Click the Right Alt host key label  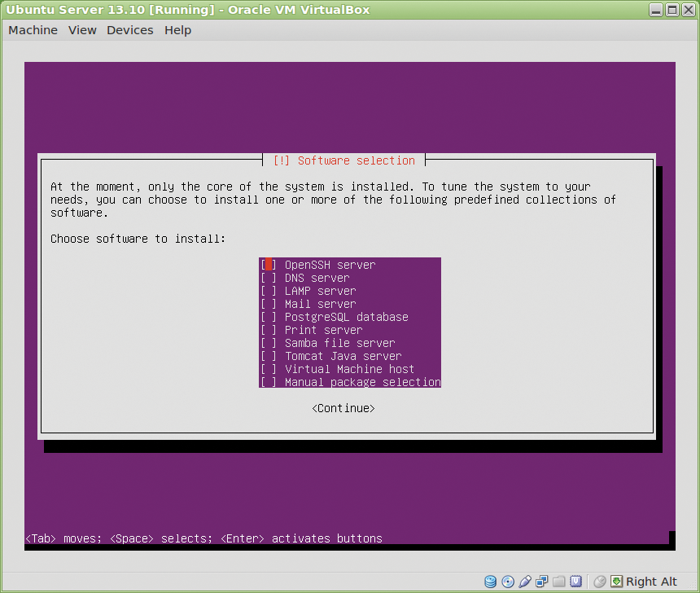pyautogui.click(x=651, y=582)
